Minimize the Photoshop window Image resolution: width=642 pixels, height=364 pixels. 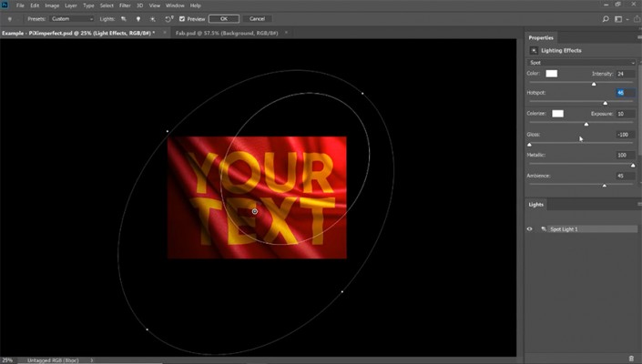606,5
